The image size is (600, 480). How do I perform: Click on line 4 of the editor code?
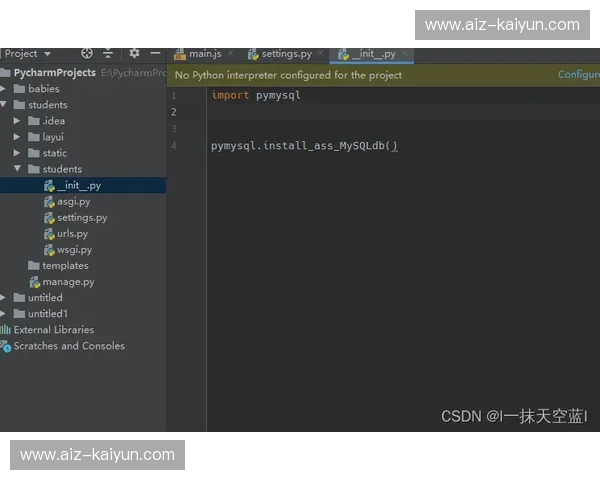click(x=304, y=146)
